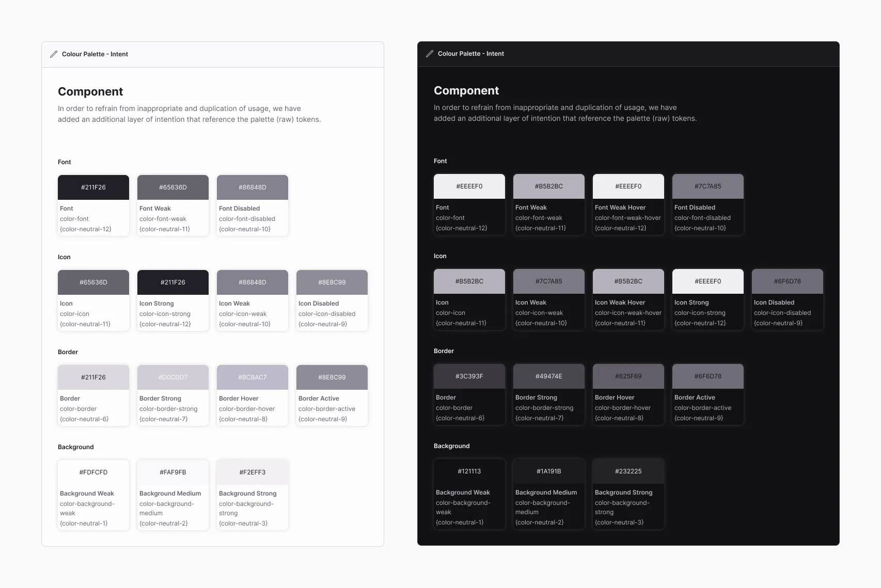This screenshot has height=588, width=881.
Task: Select the light panel Font swatch #211F26
Action: coord(93,187)
